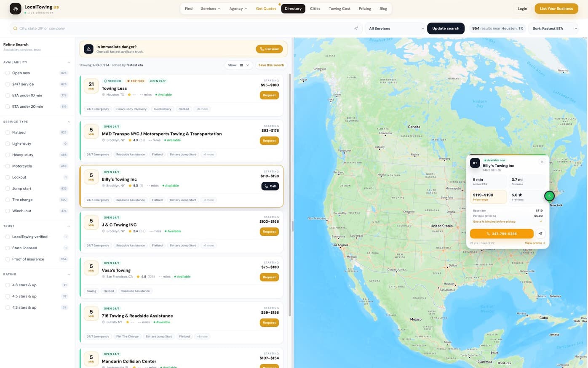Image resolution: width=588 pixels, height=368 pixels.
Task: Click the 5 MIN badge on J & C Towing INC
Action: [x=91, y=222]
